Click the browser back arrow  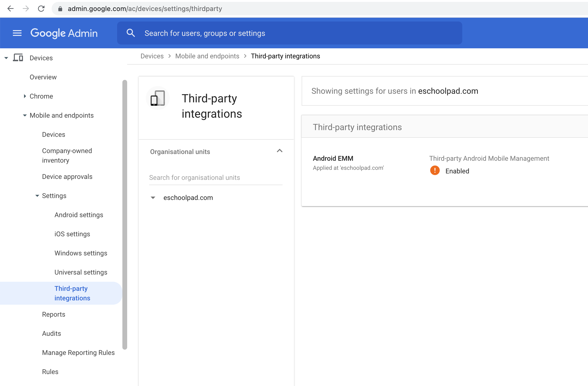point(10,9)
